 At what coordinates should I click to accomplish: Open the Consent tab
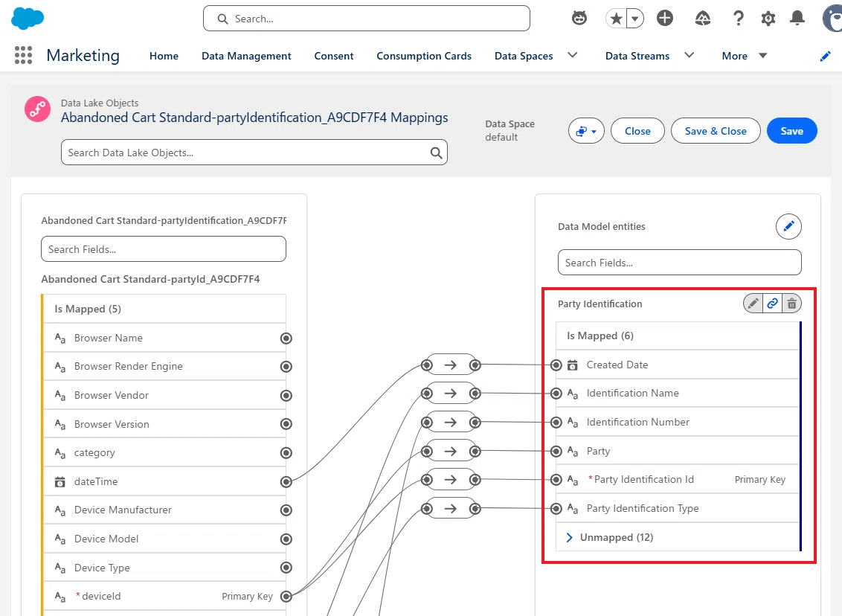(x=333, y=56)
